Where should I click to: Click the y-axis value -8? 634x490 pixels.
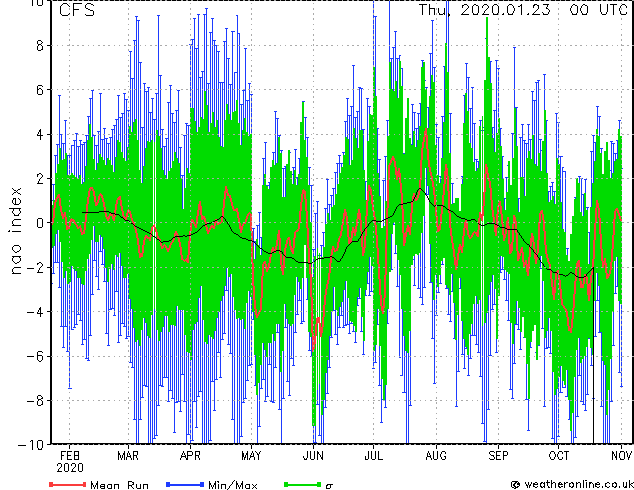click(x=35, y=401)
